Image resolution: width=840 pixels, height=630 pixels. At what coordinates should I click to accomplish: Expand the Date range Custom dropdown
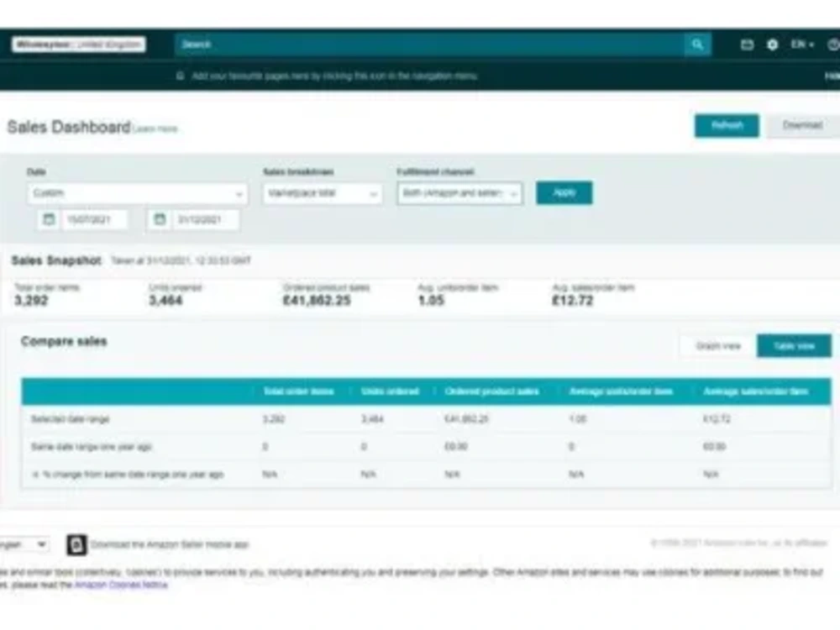click(137, 193)
